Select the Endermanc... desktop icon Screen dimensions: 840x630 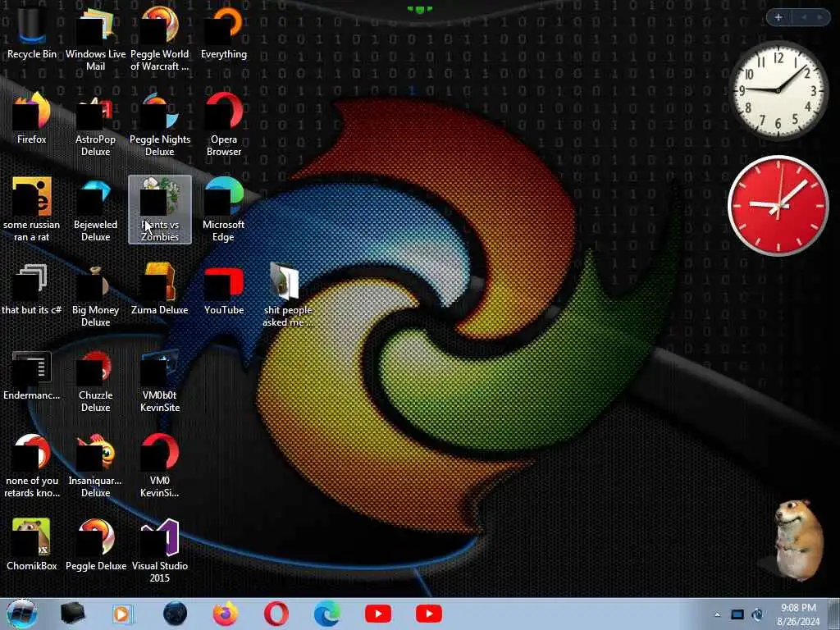point(32,375)
